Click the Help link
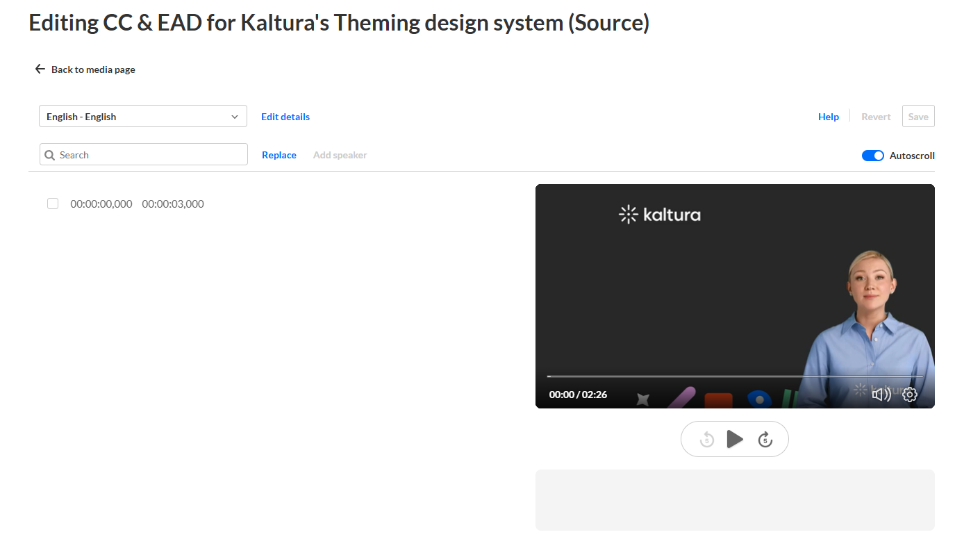 pos(829,117)
